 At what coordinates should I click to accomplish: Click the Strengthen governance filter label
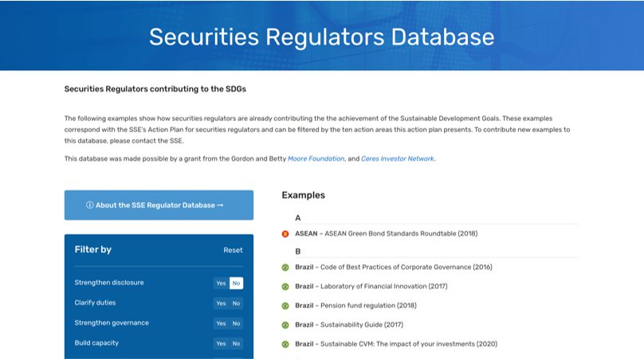(x=112, y=323)
